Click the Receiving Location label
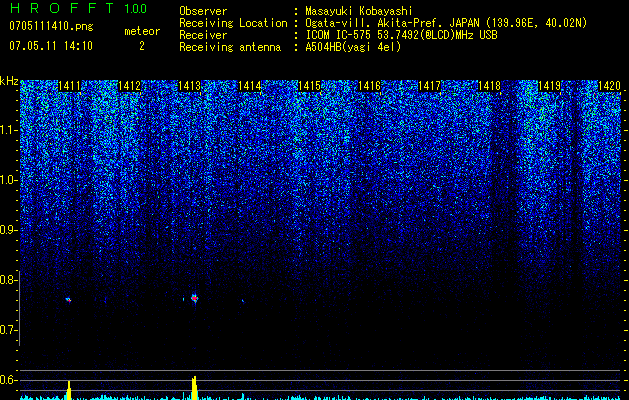Viewport: 629px width, 400px height. pyautogui.click(x=233, y=23)
